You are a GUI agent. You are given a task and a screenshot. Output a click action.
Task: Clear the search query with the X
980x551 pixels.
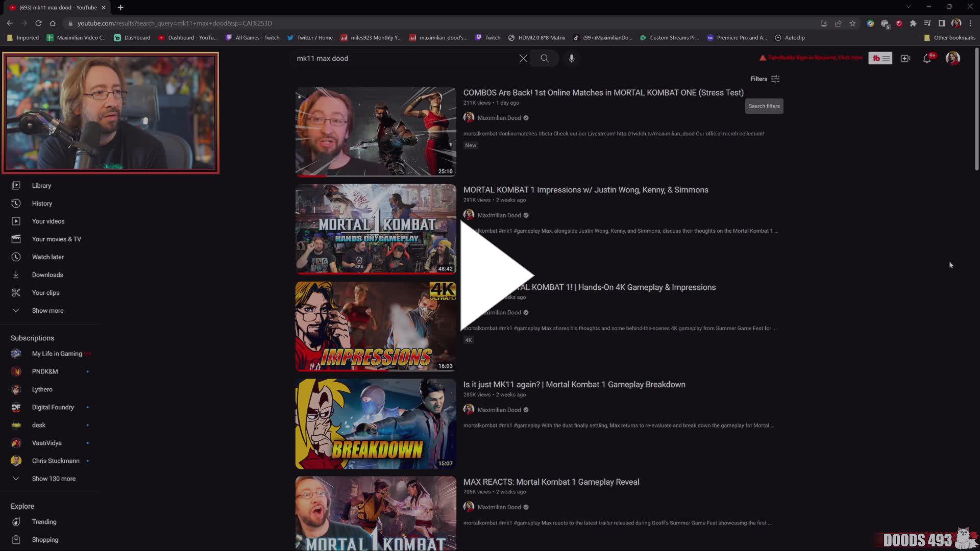pos(523,58)
